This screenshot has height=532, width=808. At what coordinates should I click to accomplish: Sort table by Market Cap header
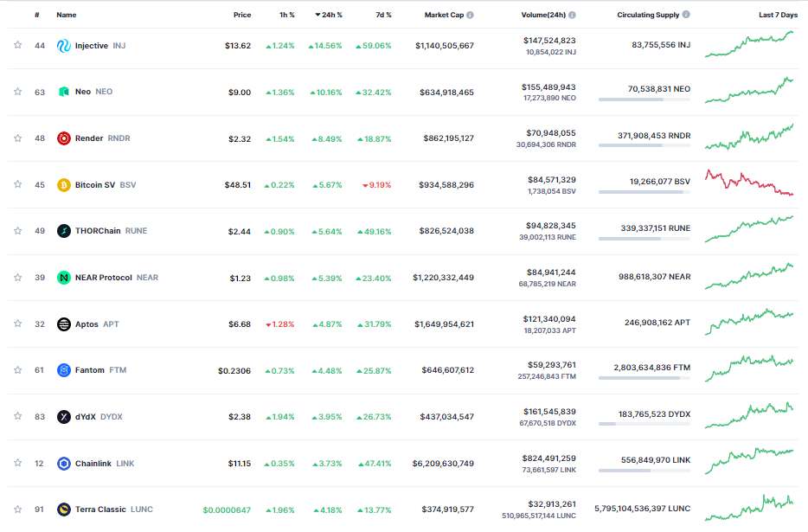pos(444,15)
